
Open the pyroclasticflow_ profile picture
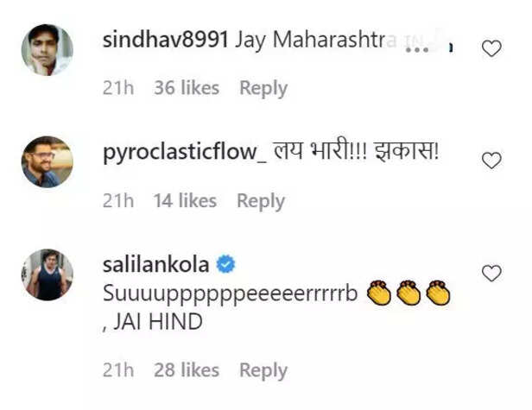point(47,161)
